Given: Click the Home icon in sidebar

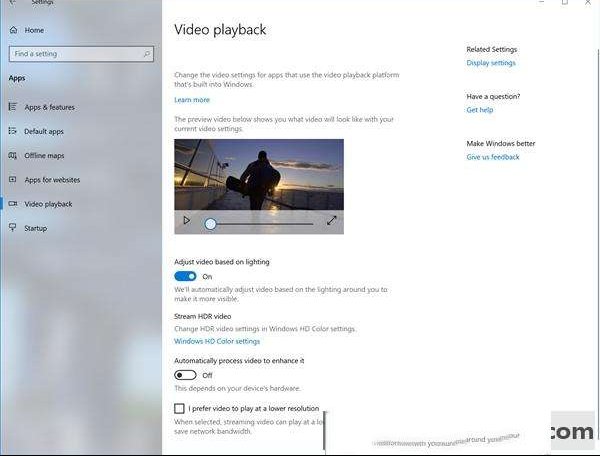Looking at the screenshot, I should tap(13, 30).
